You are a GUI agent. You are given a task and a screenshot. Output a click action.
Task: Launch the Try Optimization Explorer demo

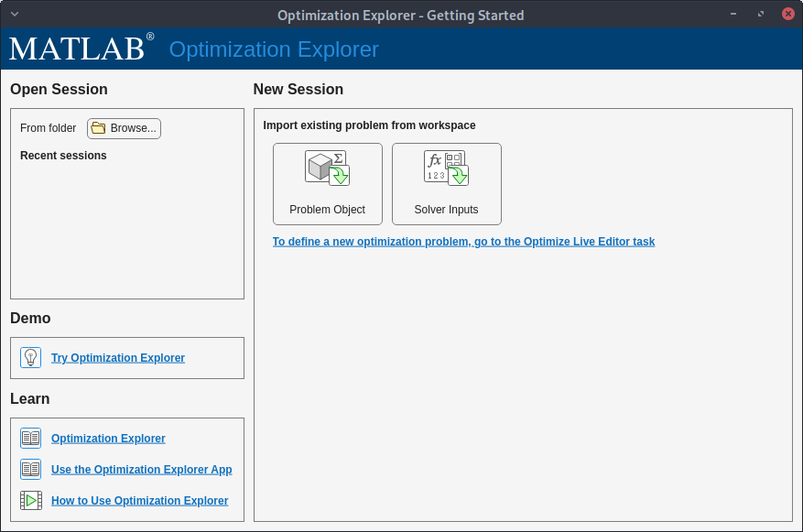pyautogui.click(x=117, y=357)
